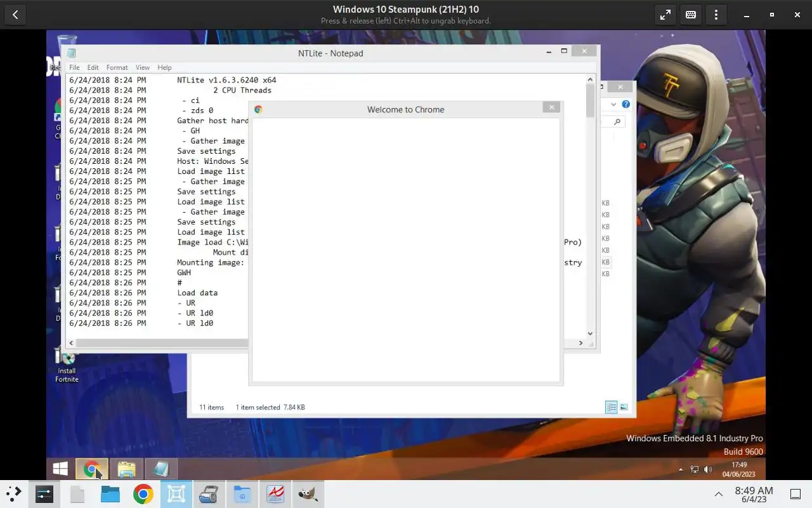Expand the host system tray arrow
The width and height of the screenshot is (812, 508).
(x=719, y=494)
